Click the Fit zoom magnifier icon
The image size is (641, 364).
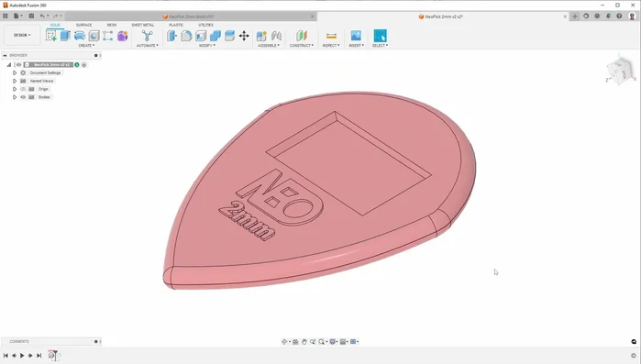(x=321, y=341)
